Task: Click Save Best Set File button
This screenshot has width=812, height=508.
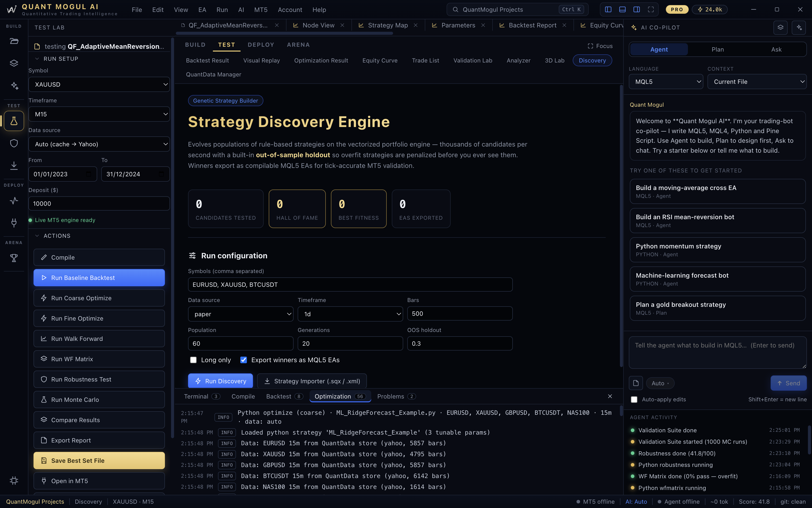Action: click(x=99, y=461)
